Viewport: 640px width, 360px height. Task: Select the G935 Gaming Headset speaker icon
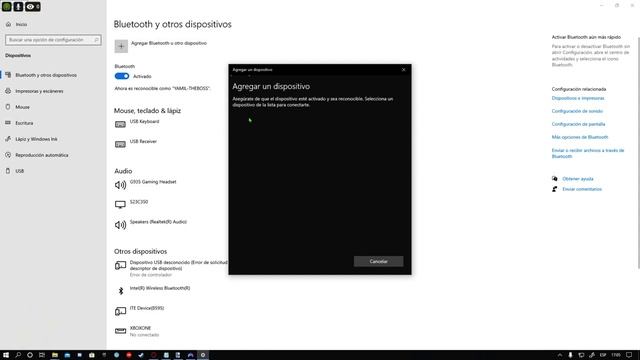[120, 185]
